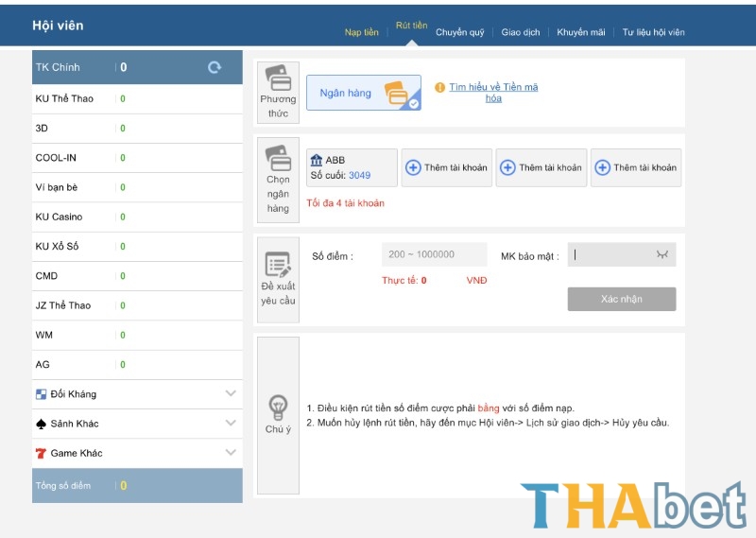
Task: Open the Giao dịch tab
Action: 521,32
